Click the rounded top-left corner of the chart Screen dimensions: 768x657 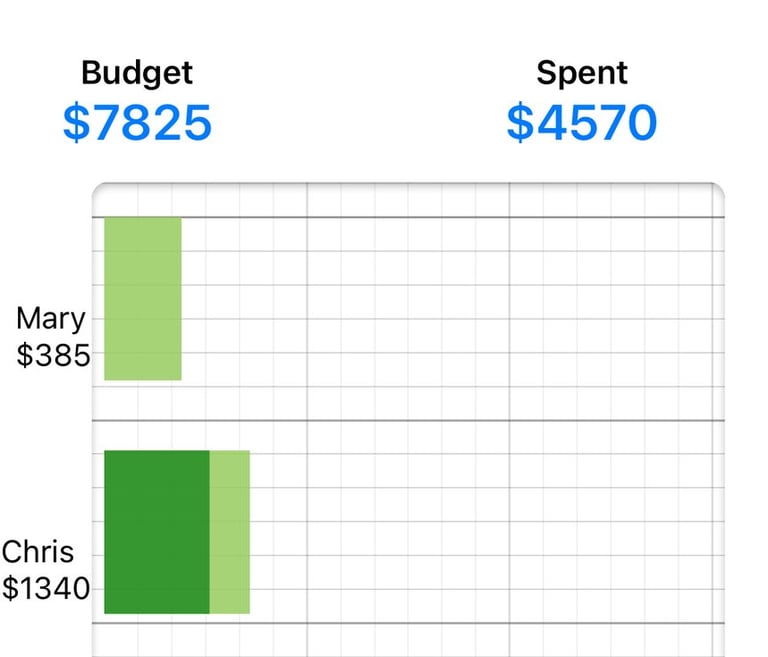click(x=99, y=190)
